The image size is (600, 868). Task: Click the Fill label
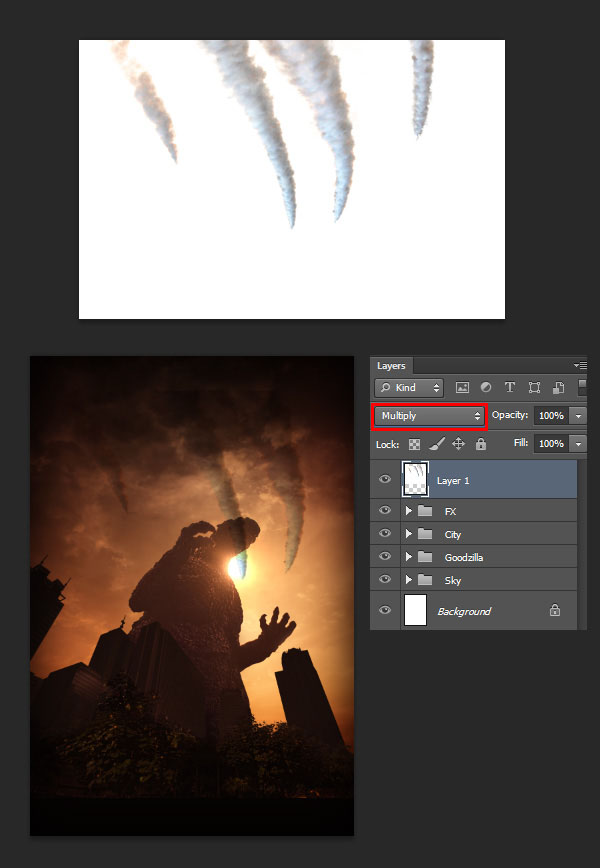(521, 443)
